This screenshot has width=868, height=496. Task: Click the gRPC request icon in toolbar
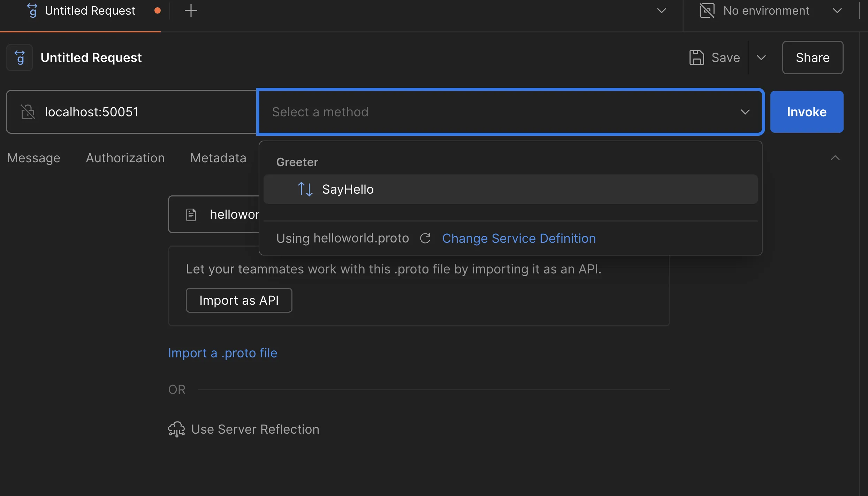(20, 57)
